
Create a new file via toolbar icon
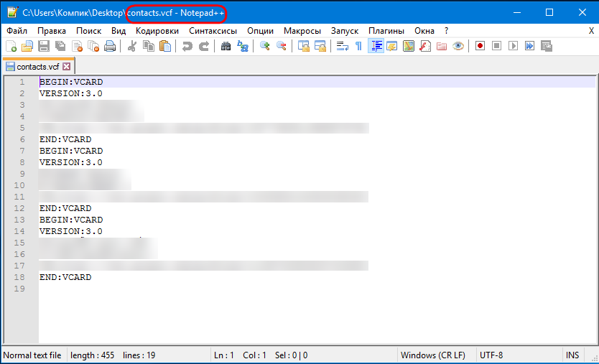[x=11, y=46]
